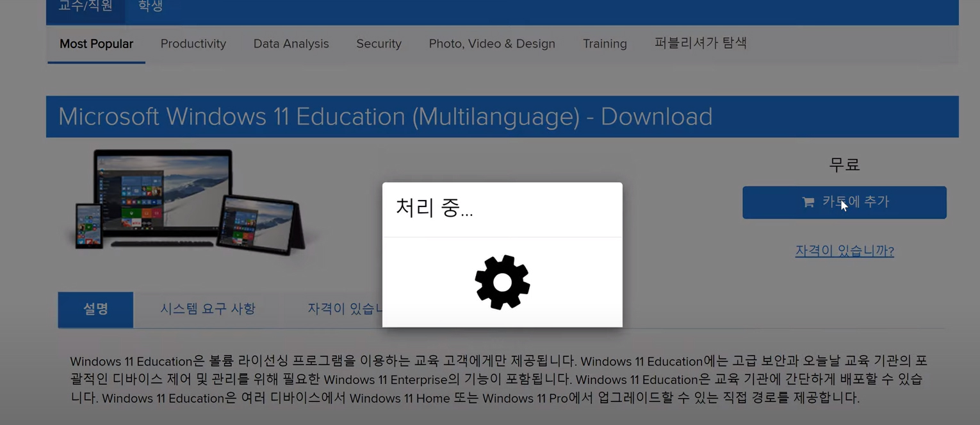Click the 무료 price label
980x425 pixels.
[844, 165]
